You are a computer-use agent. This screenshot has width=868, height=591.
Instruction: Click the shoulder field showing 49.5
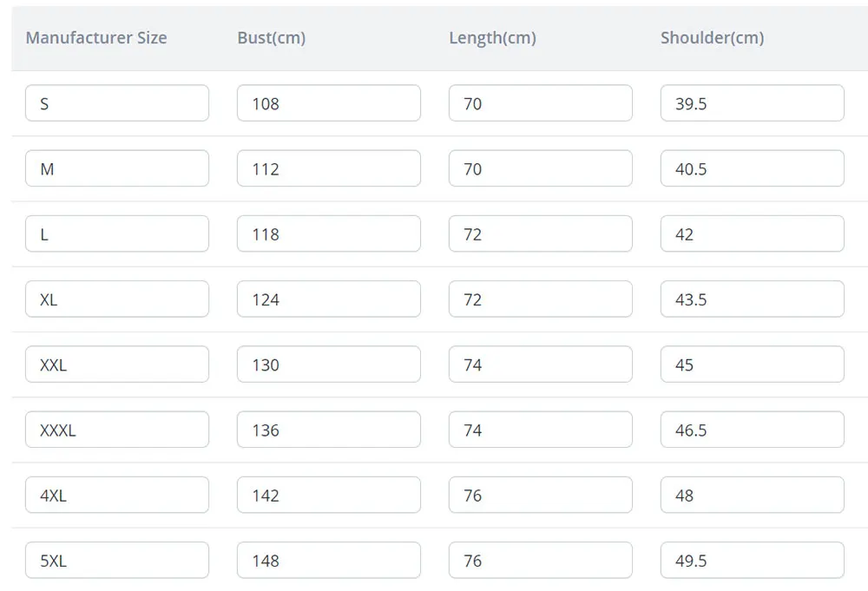pos(753,560)
